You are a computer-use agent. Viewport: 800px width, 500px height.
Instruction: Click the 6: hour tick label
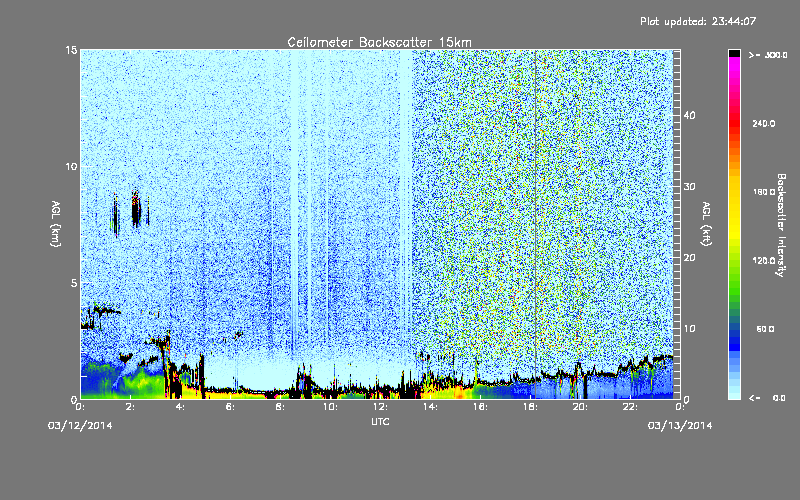pos(231,407)
